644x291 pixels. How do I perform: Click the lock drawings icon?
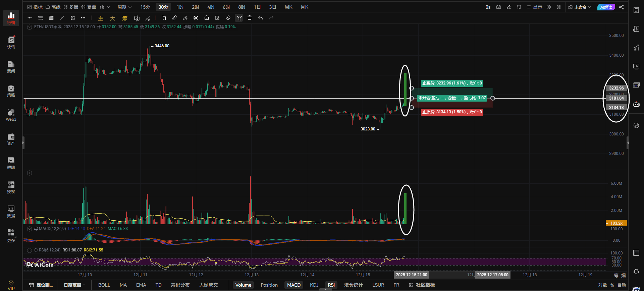point(207,18)
